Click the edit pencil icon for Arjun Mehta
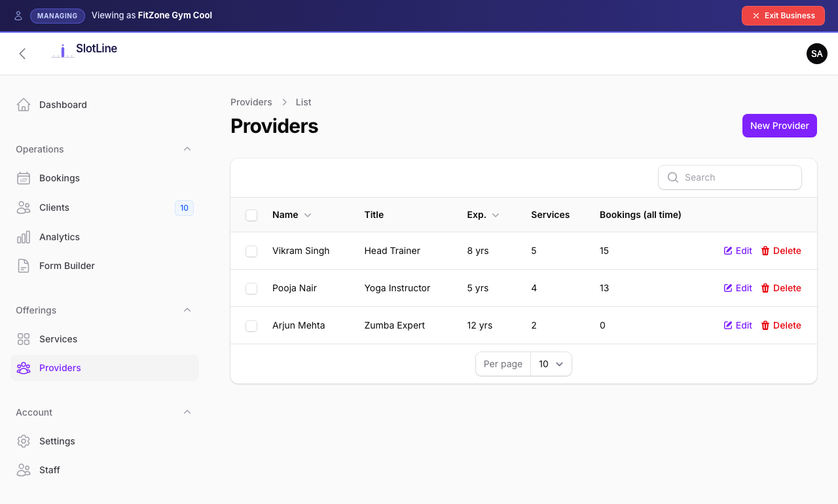Image resolution: width=838 pixels, height=504 pixels. (x=728, y=325)
